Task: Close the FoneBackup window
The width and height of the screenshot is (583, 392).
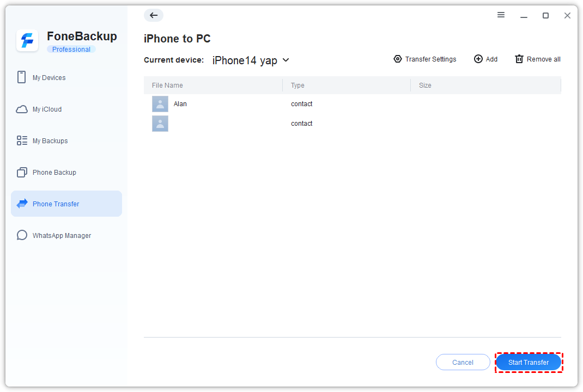Action: pyautogui.click(x=567, y=15)
